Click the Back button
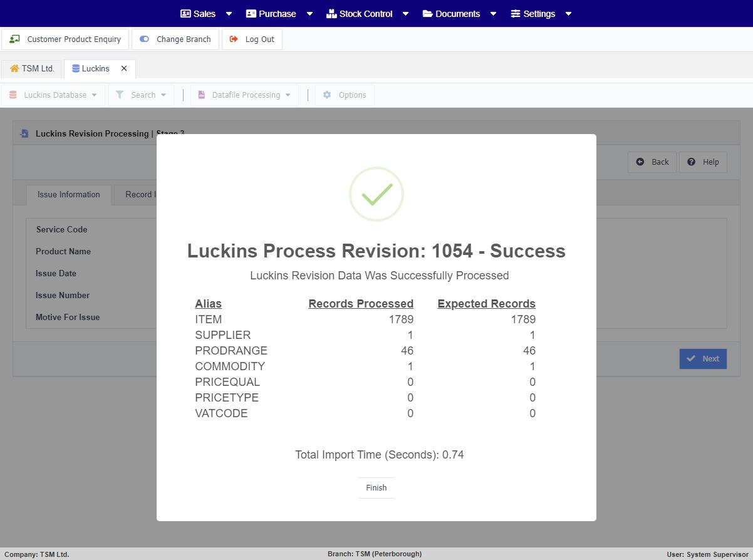The width and height of the screenshot is (753, 560). (x=652, y=162)
